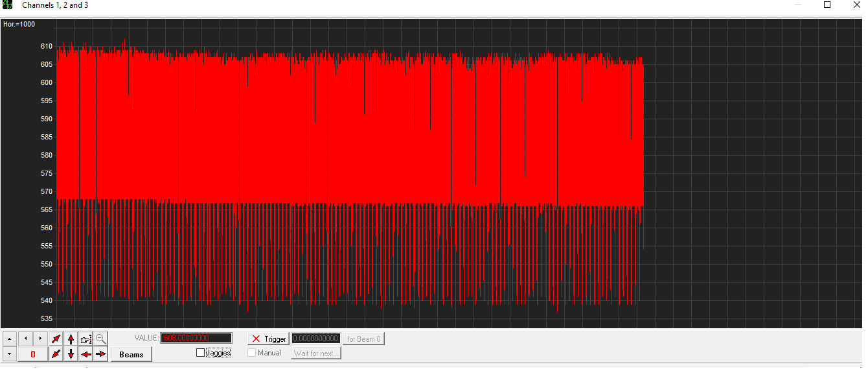Click the Trigger button
Image resolution: width=868 pixels, height=371 pixels.
pos(269,339)
